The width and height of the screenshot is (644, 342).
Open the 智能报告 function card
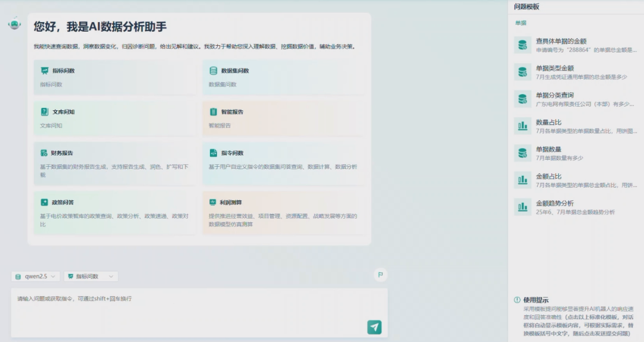(x=283, y=118)
